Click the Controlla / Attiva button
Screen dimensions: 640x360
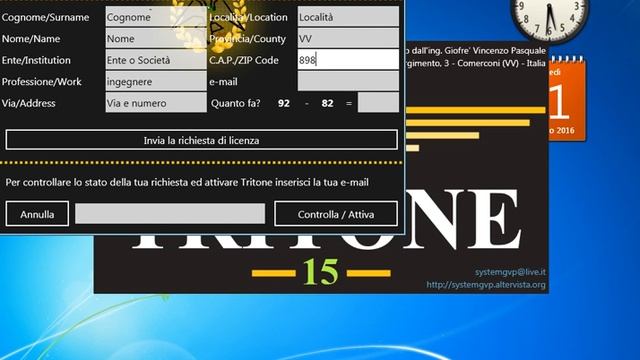[x=336, y=213]
